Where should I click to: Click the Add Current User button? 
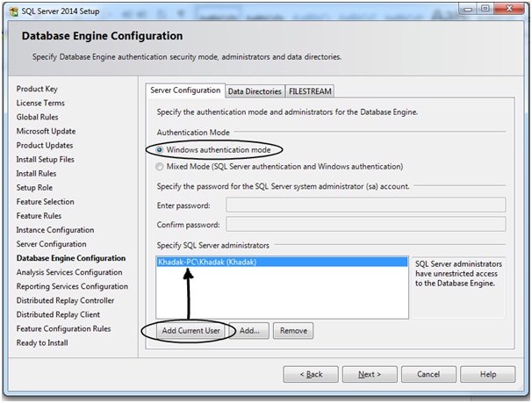(x=191, y=331)
